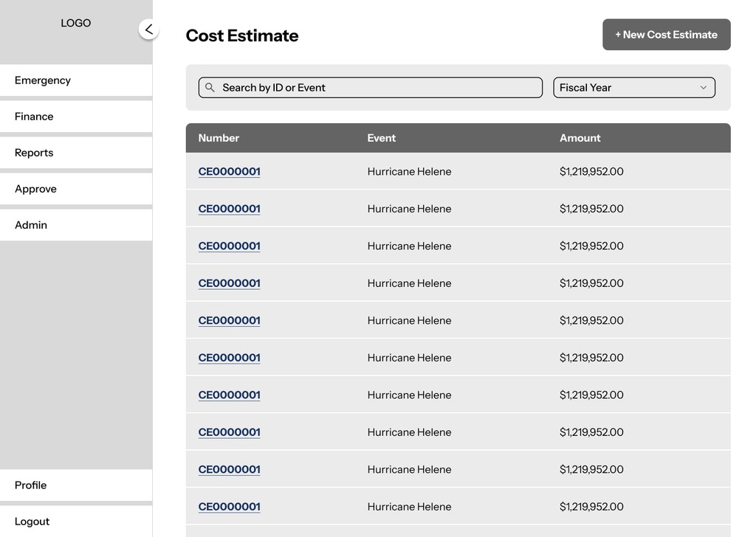Click the LOGO in the sidebar
The image size is (756, 537).
(x=76, y=23)
